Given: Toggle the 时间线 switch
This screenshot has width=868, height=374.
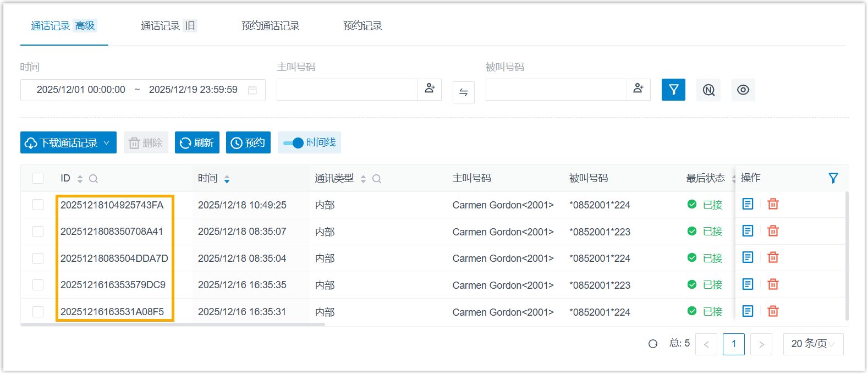Looking at the screenshot, I should [x=294, y=143].
